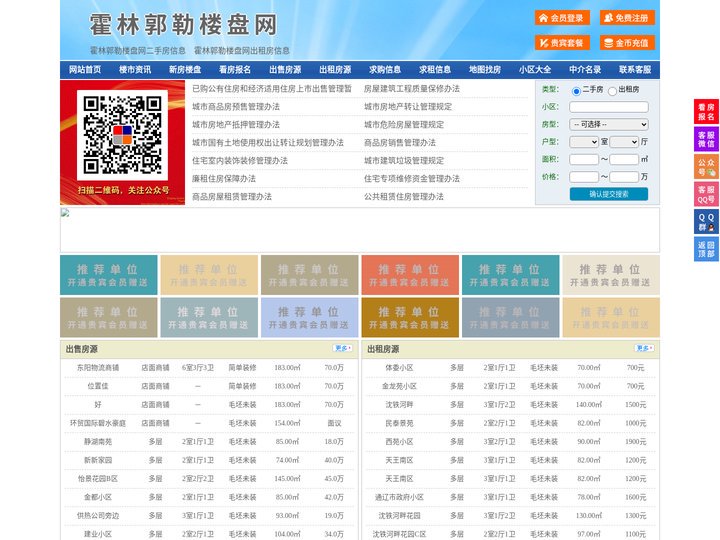Click the QR code image
This screenshot has width=720, height=540.
pyautogui.click(x=122, y=135)
